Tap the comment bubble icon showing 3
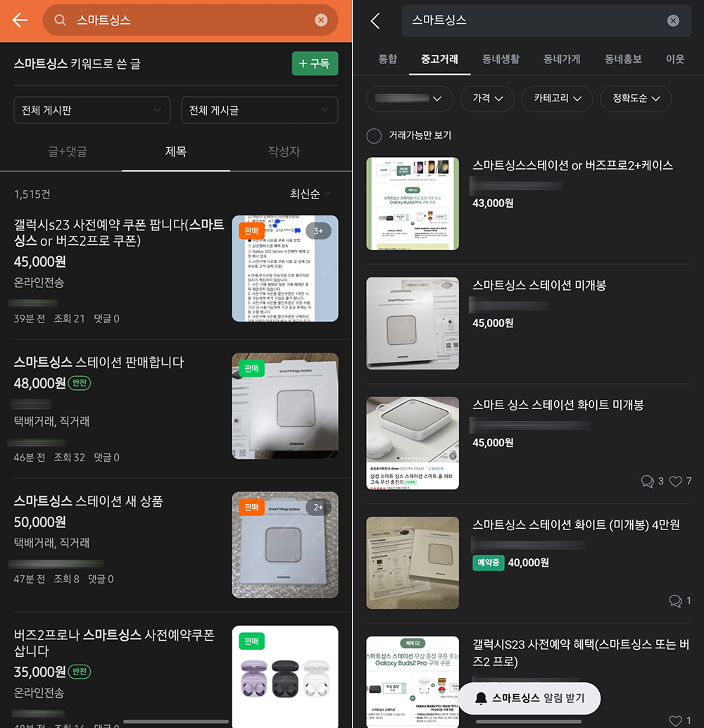 click(648, 481)
